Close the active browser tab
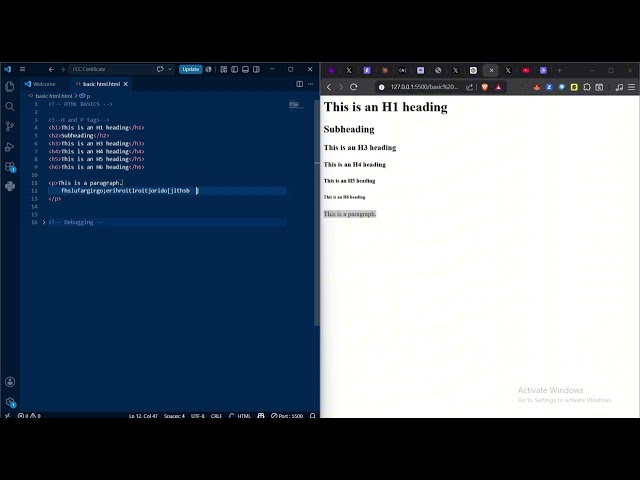Screen dimensions: 640x480 [x=491, y=71]
